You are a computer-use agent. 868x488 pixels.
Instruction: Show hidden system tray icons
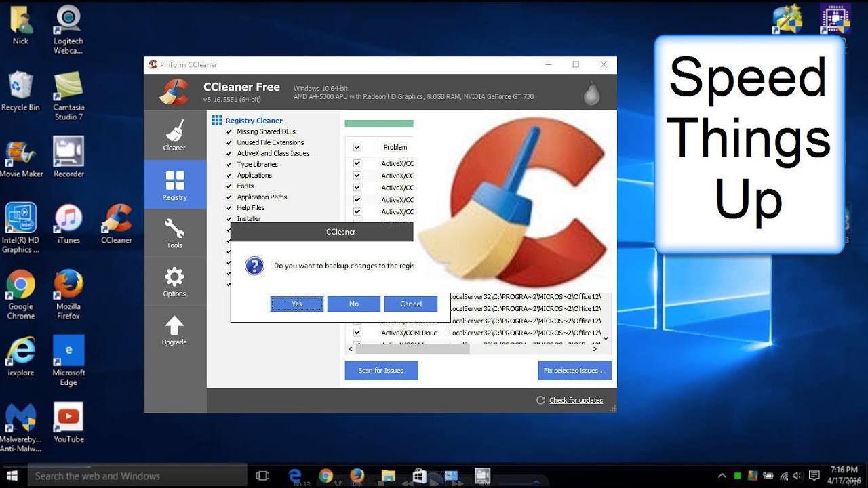click(722, 476)
